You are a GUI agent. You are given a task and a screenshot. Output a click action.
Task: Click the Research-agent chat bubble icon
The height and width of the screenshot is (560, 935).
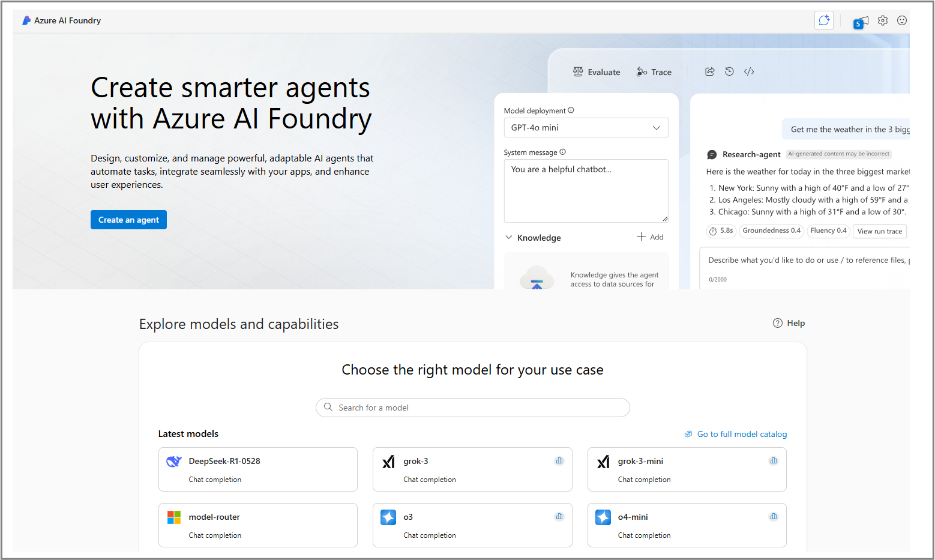[712, 154]
